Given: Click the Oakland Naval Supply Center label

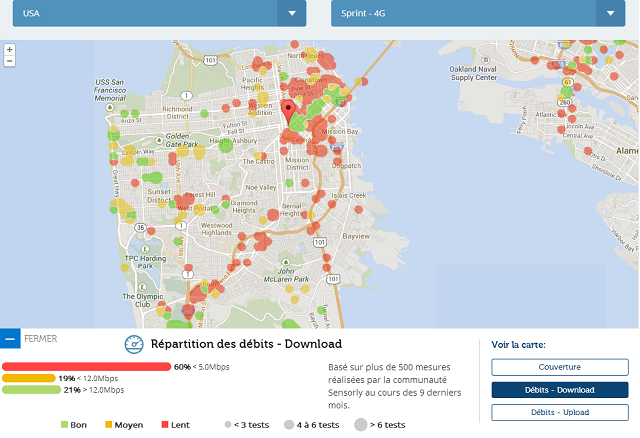Looking at the screenshot, I should (x=473, y=73).
